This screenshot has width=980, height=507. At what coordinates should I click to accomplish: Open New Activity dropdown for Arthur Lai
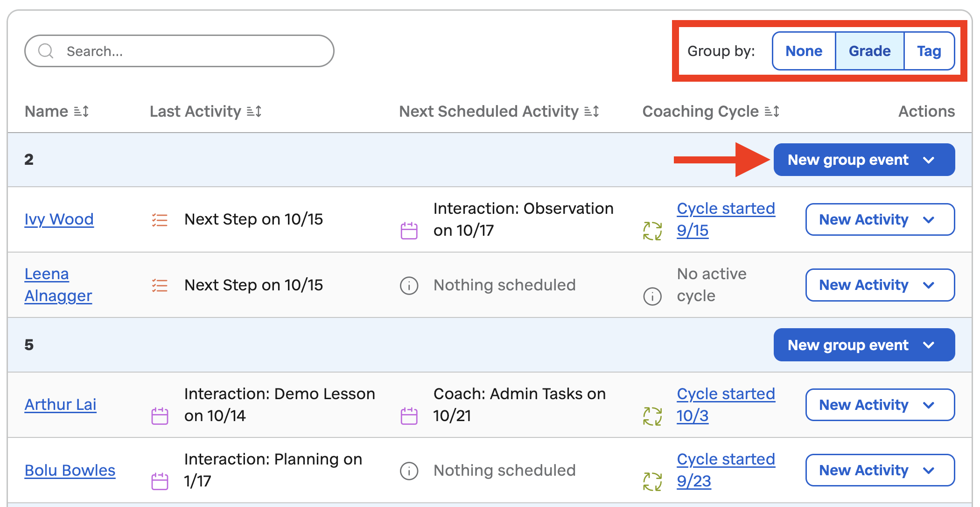point(880,405)
